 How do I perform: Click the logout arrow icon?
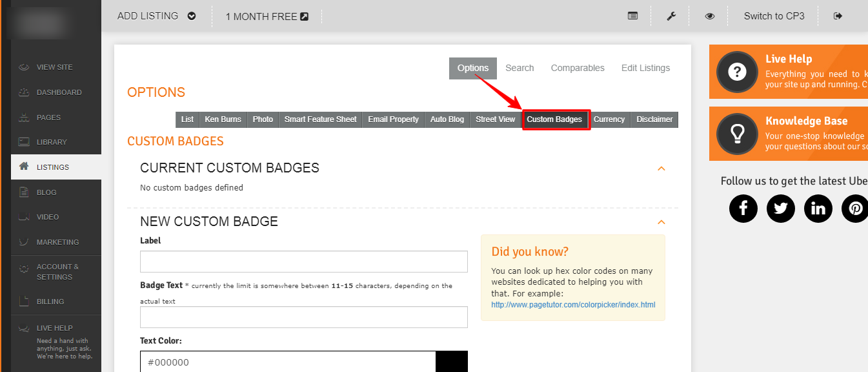[838, 16]
